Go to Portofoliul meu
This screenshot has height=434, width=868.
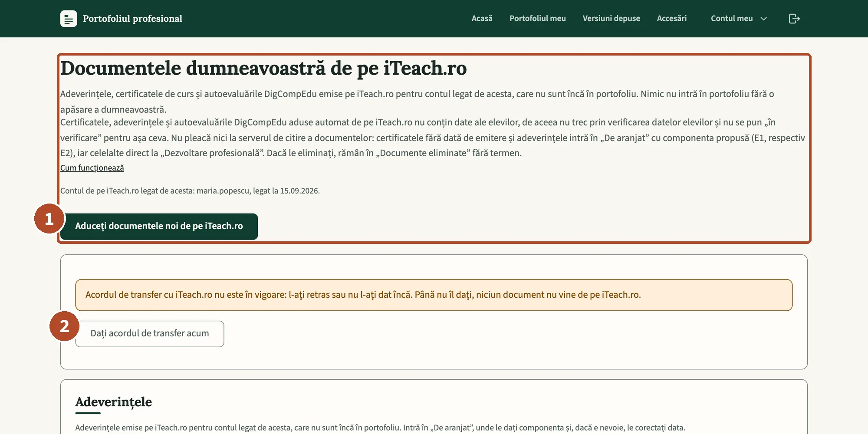tap(538, 19)
